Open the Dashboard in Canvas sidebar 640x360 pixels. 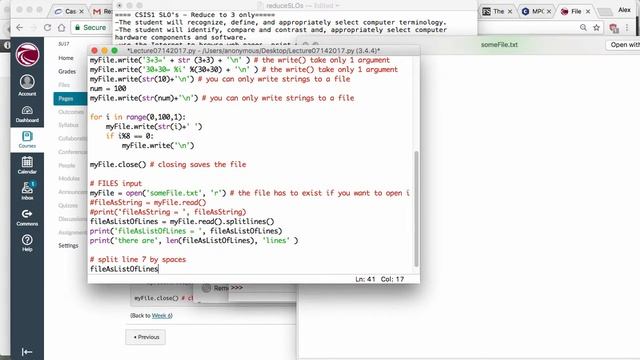pos(27,113)
